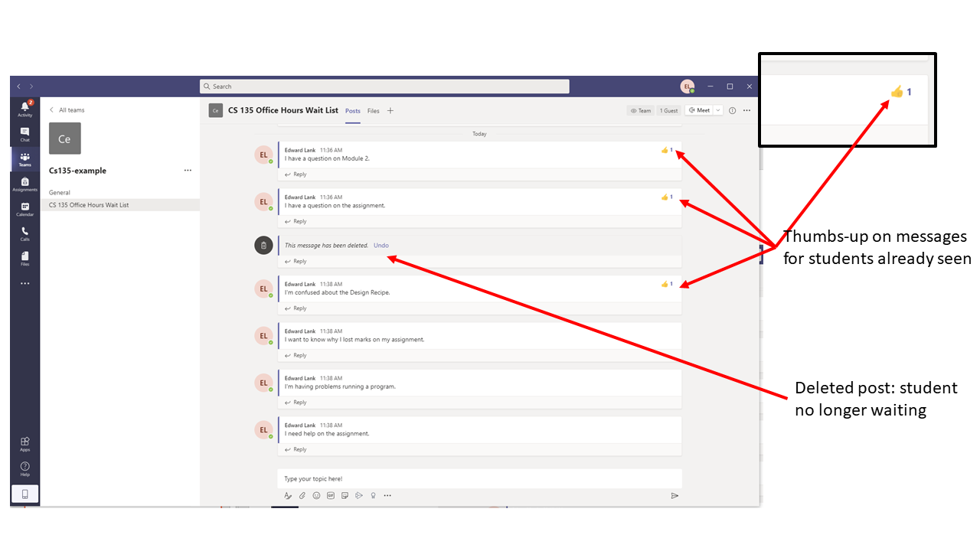Click the attach file paperclip icon

(302, 496)
